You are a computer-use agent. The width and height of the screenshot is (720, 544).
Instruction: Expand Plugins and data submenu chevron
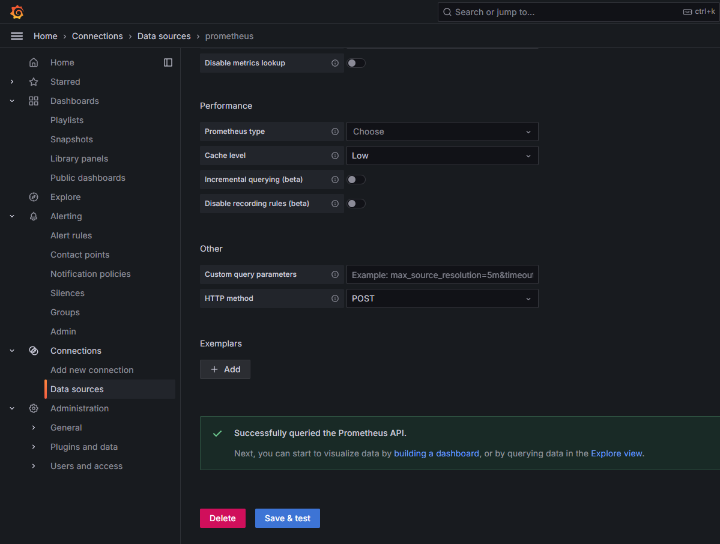(34, 447)
